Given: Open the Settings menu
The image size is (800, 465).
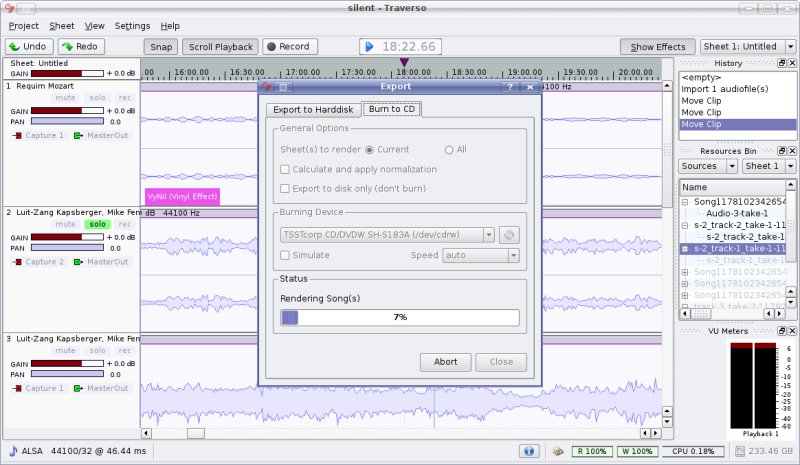Looking at the screenshot, I should coord(132,26).
